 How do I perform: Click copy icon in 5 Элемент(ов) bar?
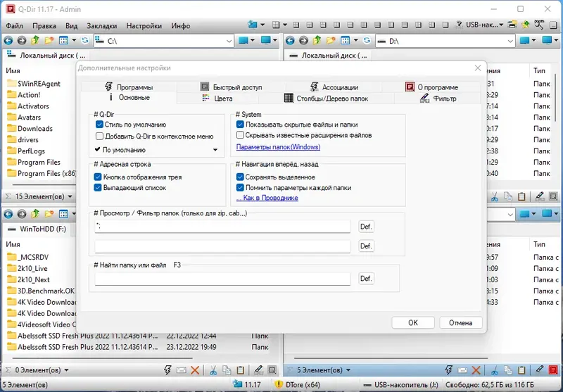click(x=507, y=370)
